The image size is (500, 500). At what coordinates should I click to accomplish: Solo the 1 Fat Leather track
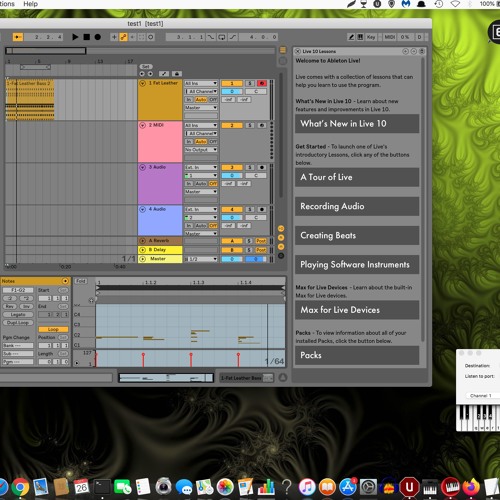tap(250, 83)
